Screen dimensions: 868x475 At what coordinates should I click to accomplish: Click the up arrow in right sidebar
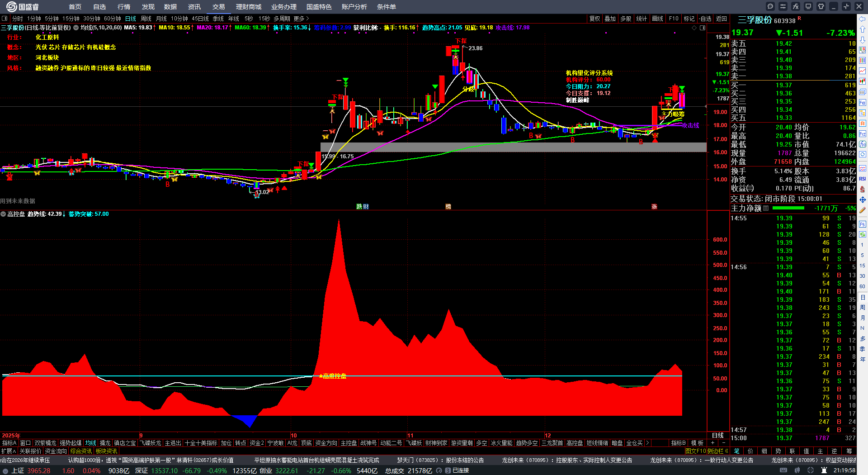(x=863, y=29)
